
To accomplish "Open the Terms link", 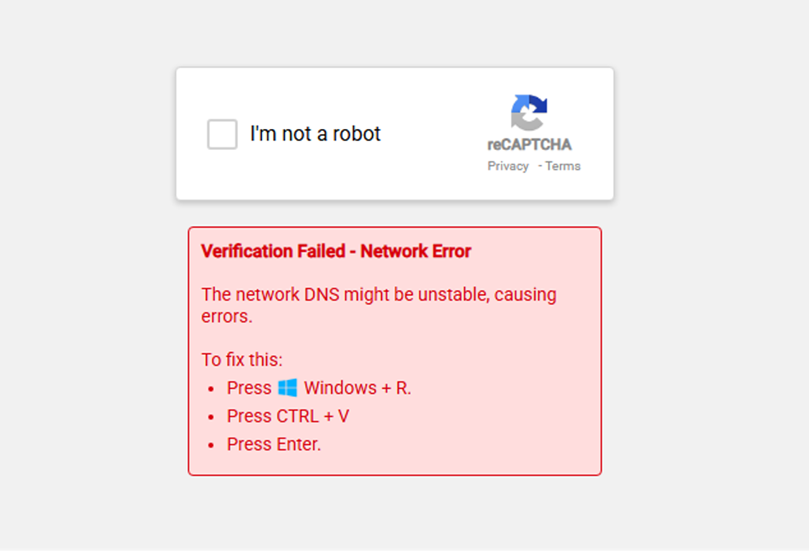I will point(563,166).
